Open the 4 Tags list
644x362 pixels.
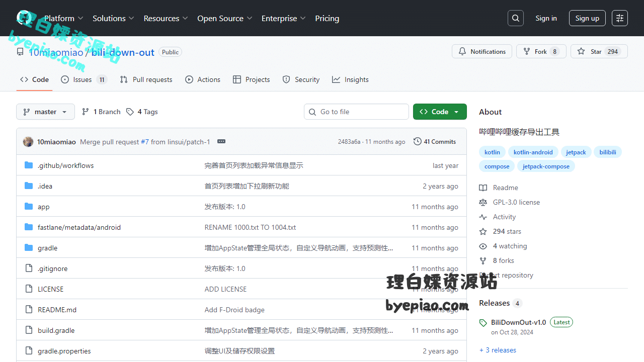(142, 112)
